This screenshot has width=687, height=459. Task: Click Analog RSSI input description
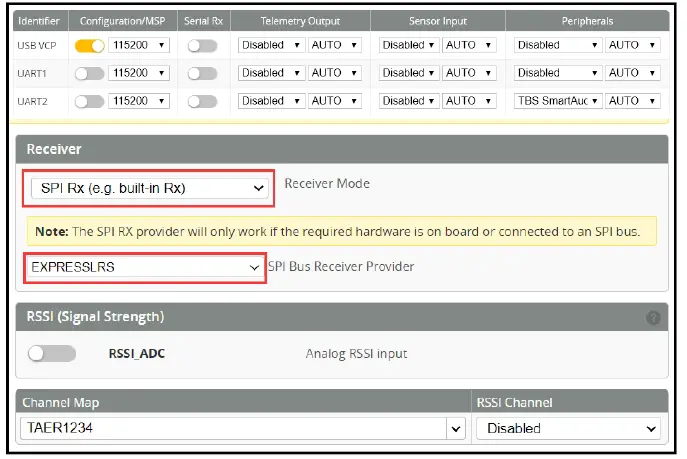click(x=356, y=353)
